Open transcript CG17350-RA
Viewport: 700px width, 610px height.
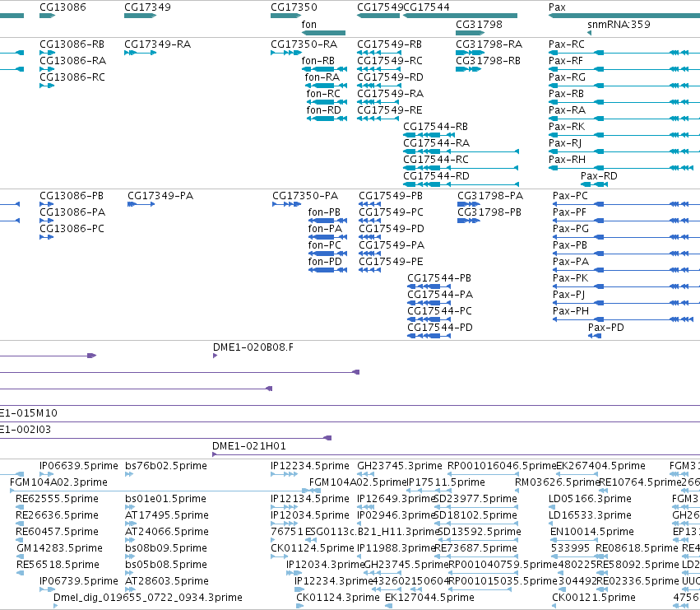coord(304,44)
